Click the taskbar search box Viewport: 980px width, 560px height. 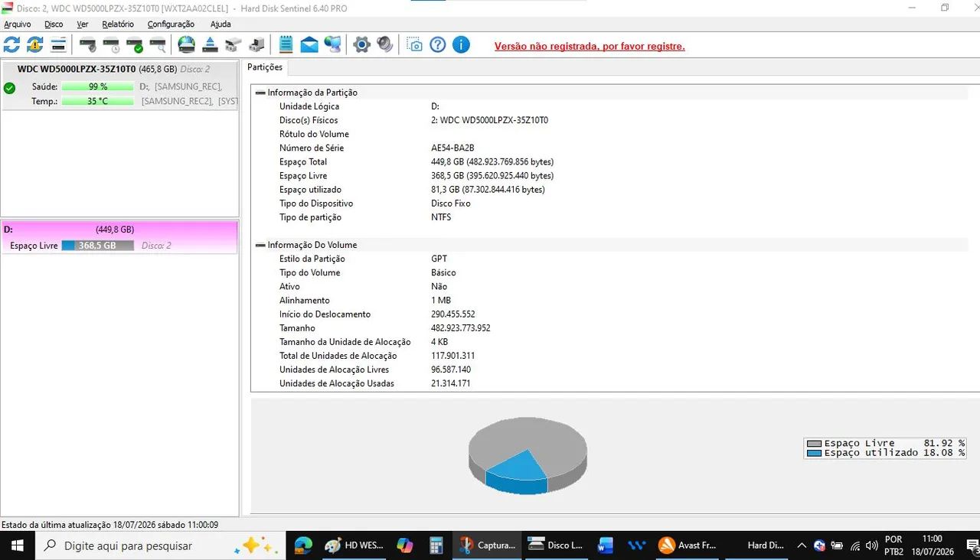click(159, 545)
